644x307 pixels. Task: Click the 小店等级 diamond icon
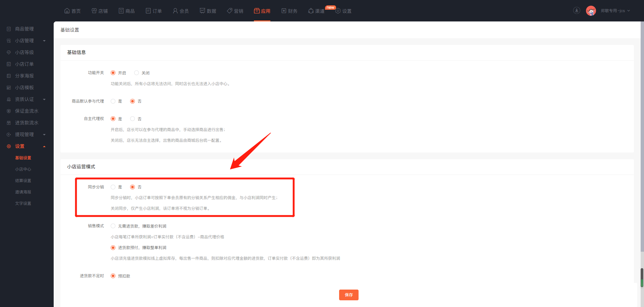pos(9,53)
